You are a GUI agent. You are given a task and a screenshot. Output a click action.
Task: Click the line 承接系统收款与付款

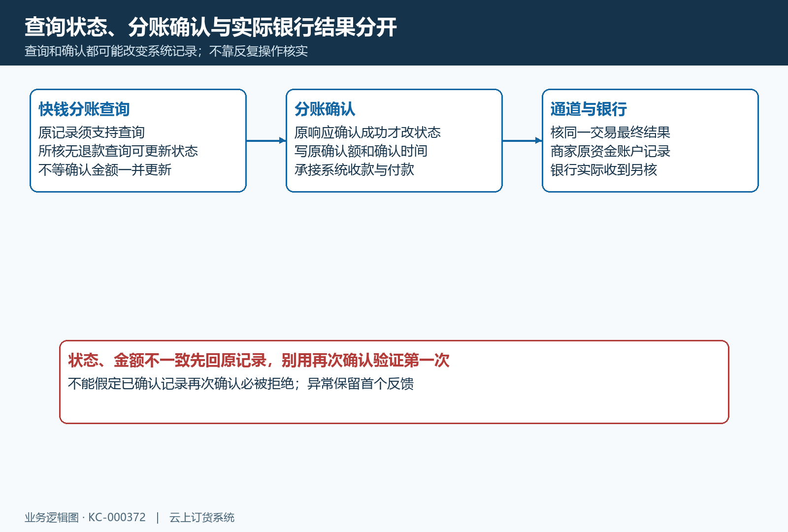point(354,170)
